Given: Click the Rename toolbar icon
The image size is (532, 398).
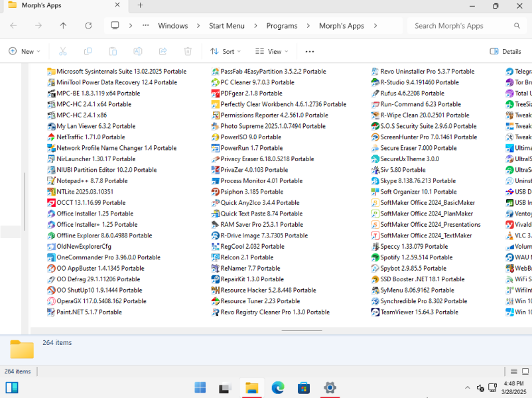Looking at the screenshot, I should 138,51.
